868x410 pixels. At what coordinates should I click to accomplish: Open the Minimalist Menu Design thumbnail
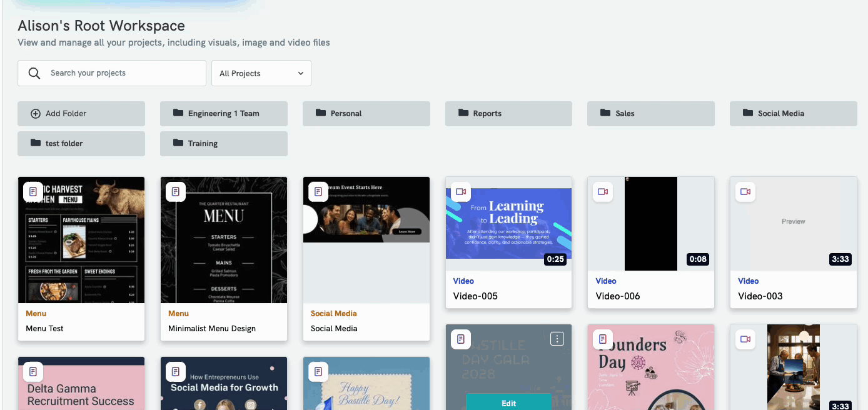[224, 240]
